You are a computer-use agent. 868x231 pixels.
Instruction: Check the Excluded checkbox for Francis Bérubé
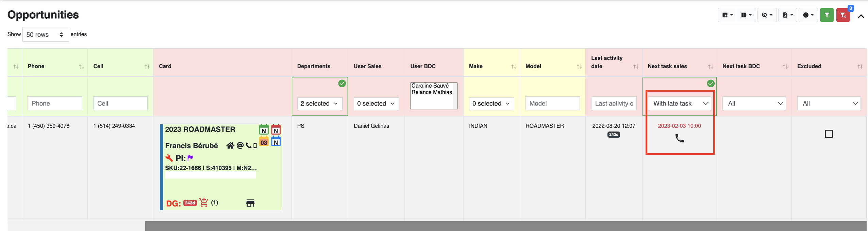coord(829,134)
